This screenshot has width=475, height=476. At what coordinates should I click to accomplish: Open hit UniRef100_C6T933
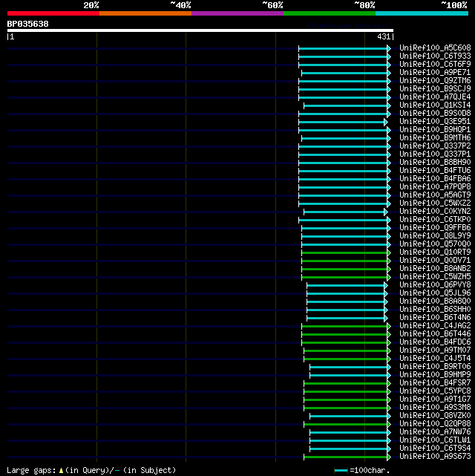tap(435, 56)
